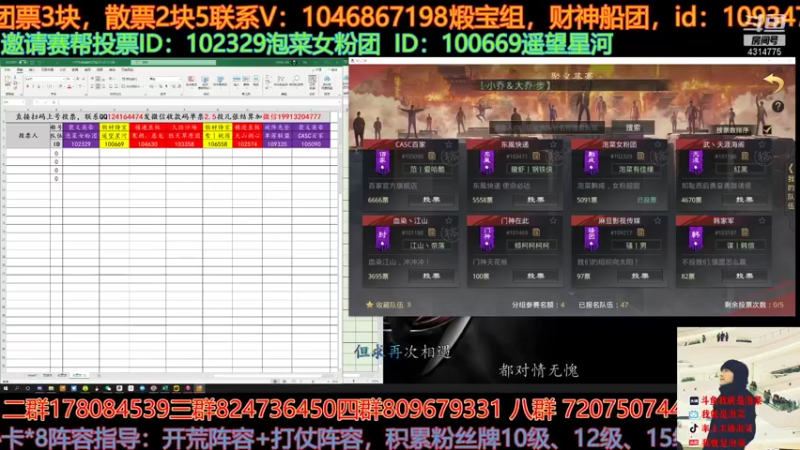Select the 100669 cell in the spreadsheet

(x=114, y=144)
